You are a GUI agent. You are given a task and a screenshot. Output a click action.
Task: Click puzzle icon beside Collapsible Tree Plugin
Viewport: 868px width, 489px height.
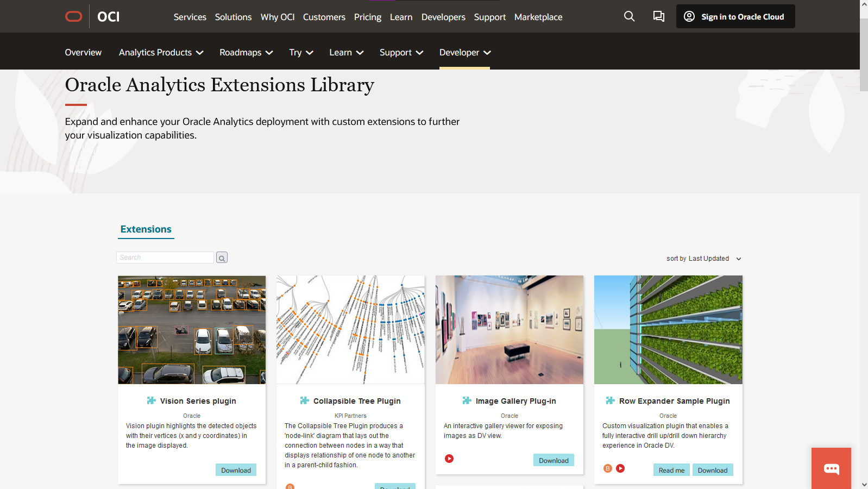[x=305, y=400]
